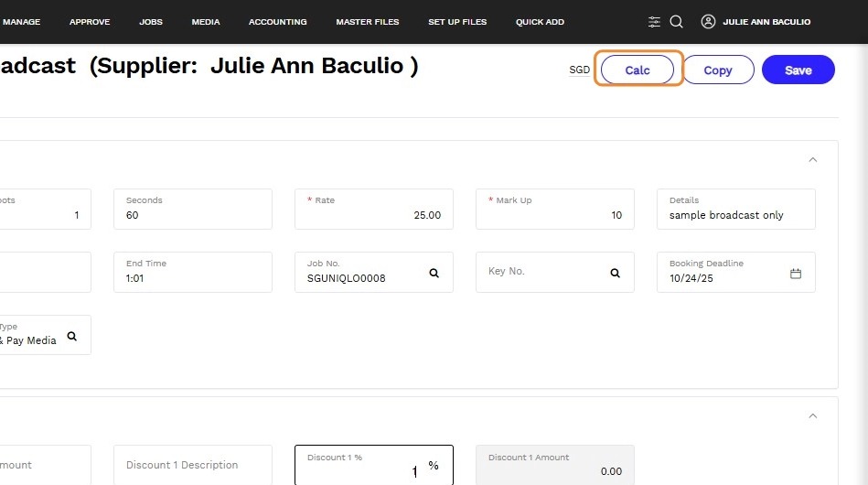The height and width of the screenshot is (485, 868).
Task: Open the Booking Deadline calendar picker
Action: tap(796, 274)
